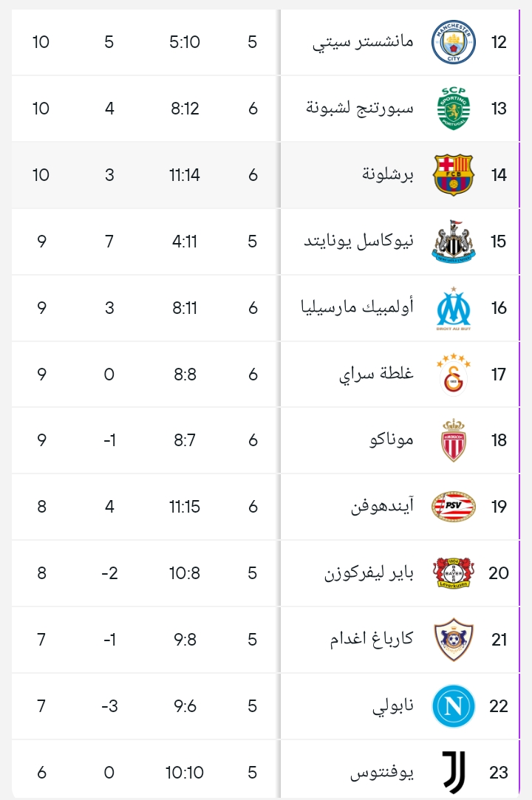Tap the Galatasaray emblem
The image size is (532, 800).
(x=454, y=375)
